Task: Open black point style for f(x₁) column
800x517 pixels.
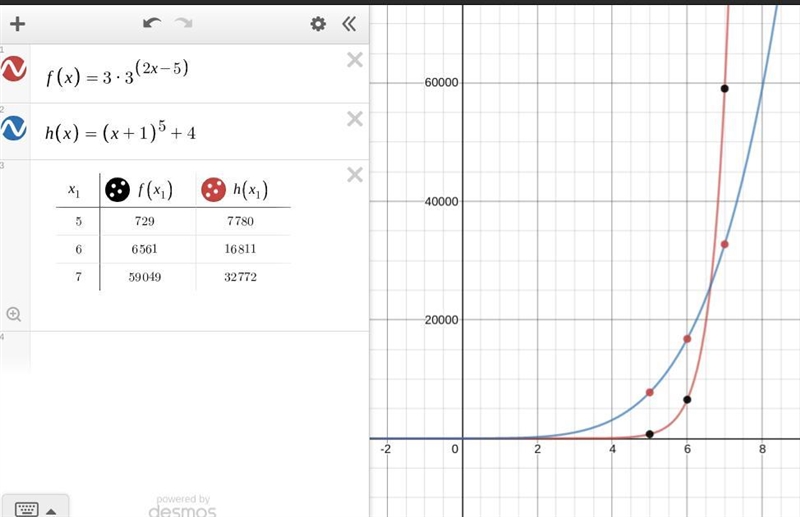Action: (x=117, y=190)
